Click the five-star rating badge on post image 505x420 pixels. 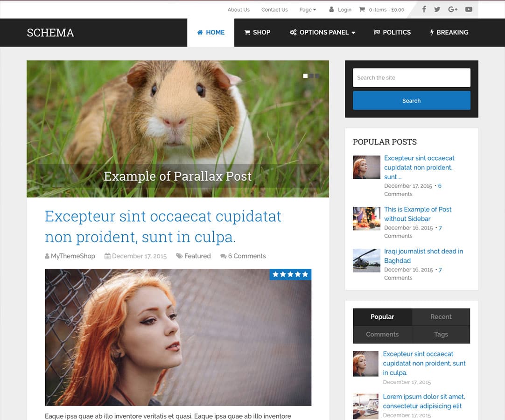pos(290,274)
